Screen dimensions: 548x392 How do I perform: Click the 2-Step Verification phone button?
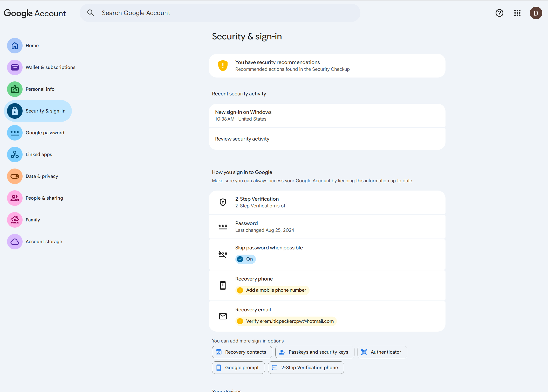click(x=306, y=368)
